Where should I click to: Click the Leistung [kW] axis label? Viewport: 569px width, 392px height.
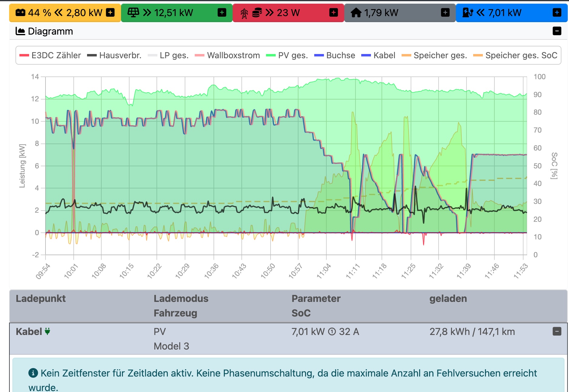pyautogui.click(x=22, y=166)
